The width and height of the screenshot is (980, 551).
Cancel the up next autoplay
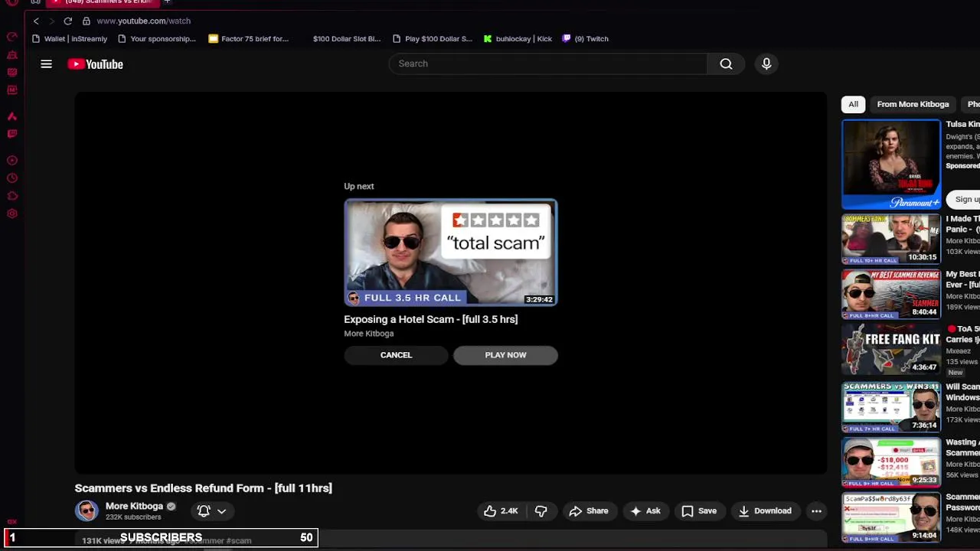pyautogui.click(x=396, y=355)
